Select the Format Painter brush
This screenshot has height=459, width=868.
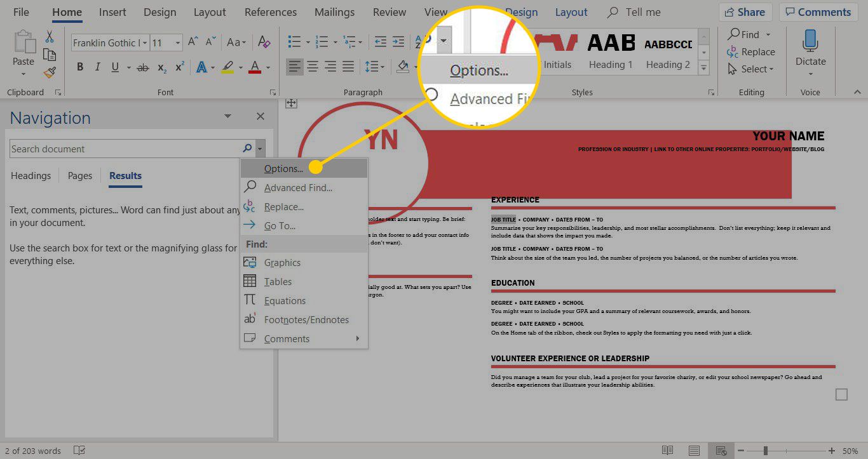[50, 72]
